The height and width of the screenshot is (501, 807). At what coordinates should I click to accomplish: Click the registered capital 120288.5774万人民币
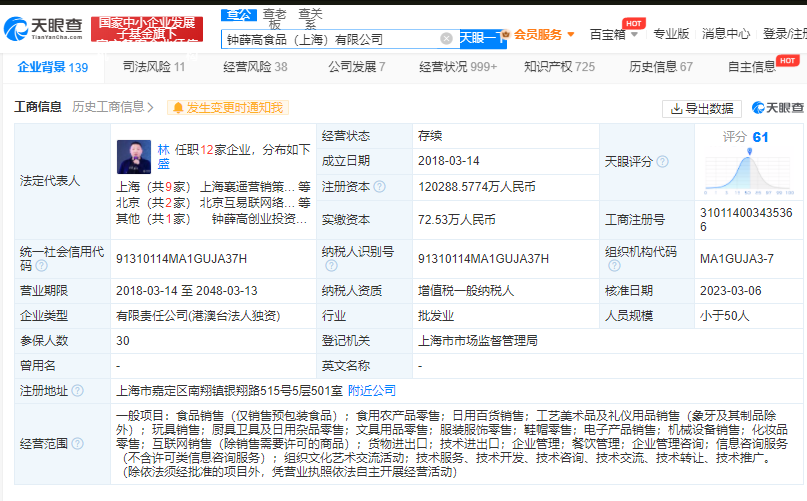pos(477,187)
